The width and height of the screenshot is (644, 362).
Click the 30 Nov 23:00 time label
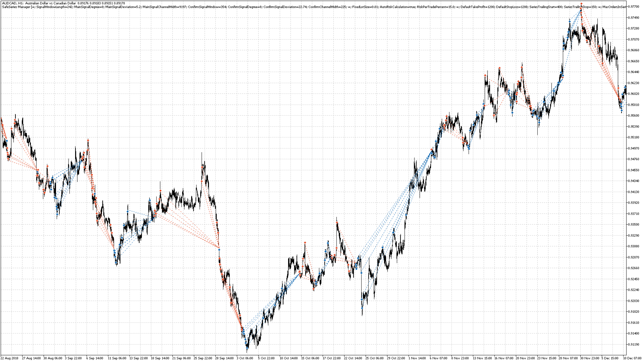click(x=589, y=358)
